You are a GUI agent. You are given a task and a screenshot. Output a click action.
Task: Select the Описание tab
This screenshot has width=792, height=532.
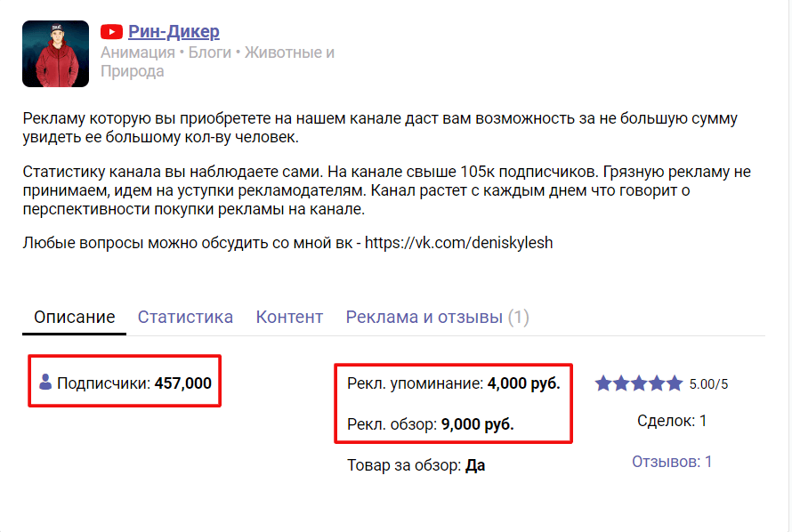(x=74, y=317)
